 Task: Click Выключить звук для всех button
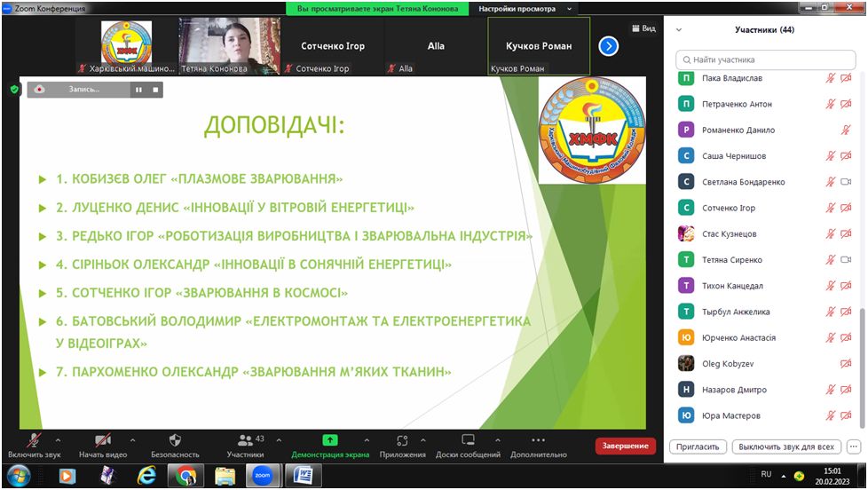786,447
